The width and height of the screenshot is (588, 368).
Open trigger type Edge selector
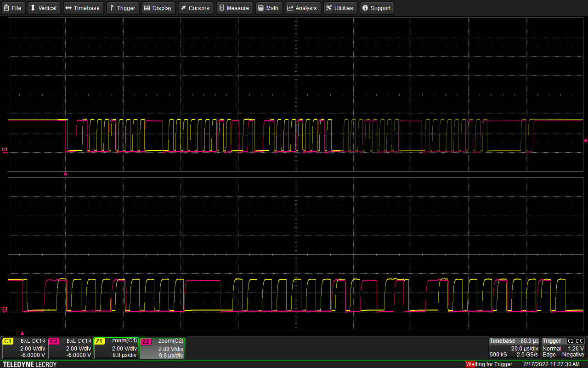549,354
